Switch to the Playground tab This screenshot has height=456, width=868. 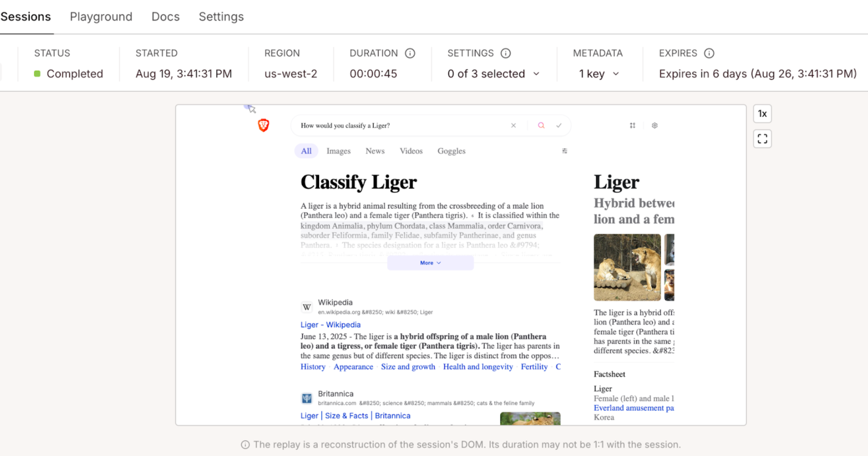(101, 17)
